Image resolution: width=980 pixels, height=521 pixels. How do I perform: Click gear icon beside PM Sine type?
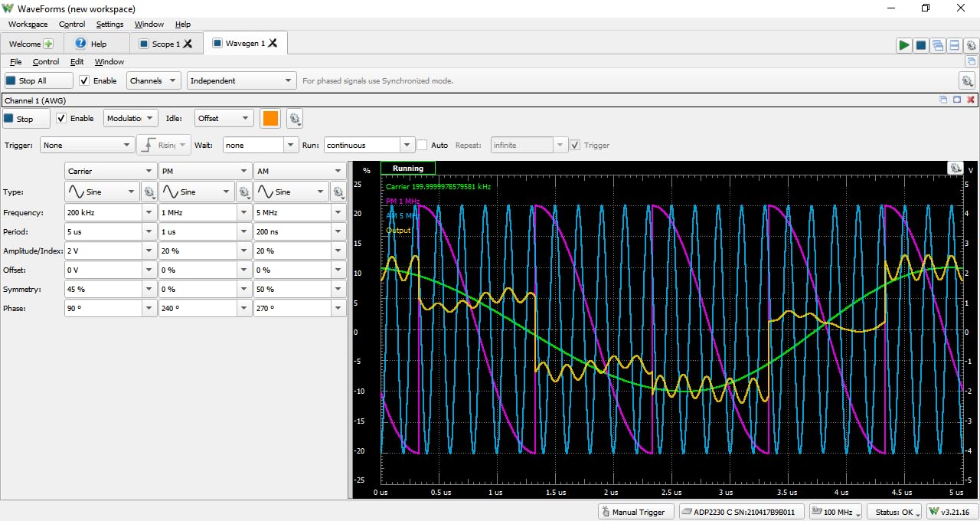(x=244, y=192)
